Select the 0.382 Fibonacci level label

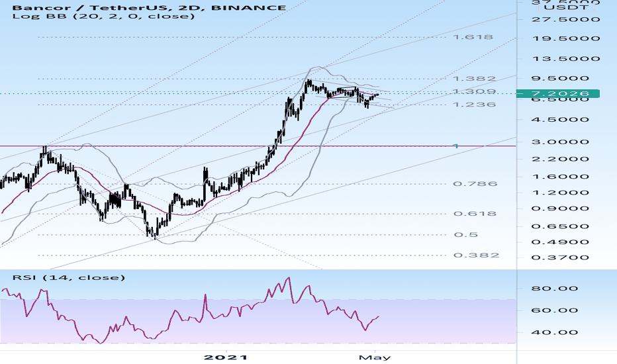pyautogui.click(x=476, y=255)
